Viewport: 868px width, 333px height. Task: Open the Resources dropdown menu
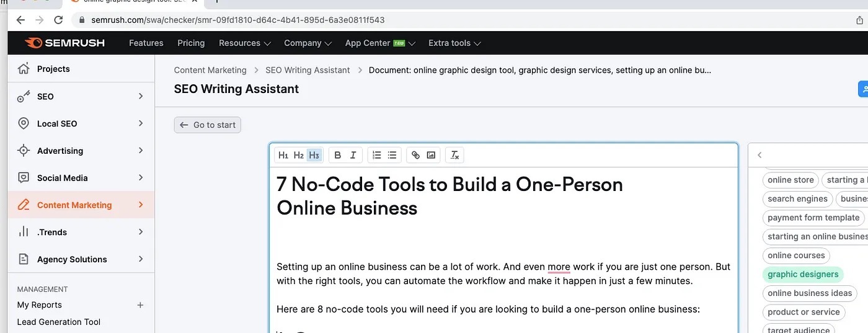pyautogui.click(x=245, y=43)
